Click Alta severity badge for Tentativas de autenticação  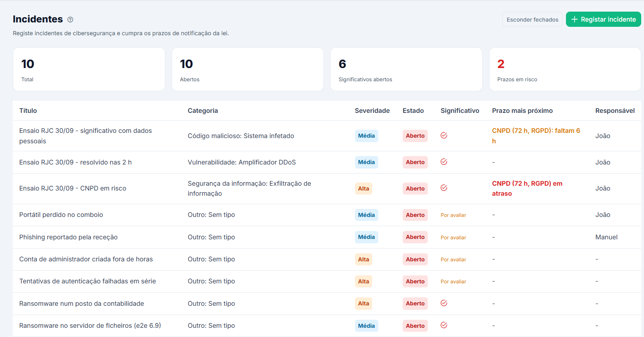[x=363, y=281]
